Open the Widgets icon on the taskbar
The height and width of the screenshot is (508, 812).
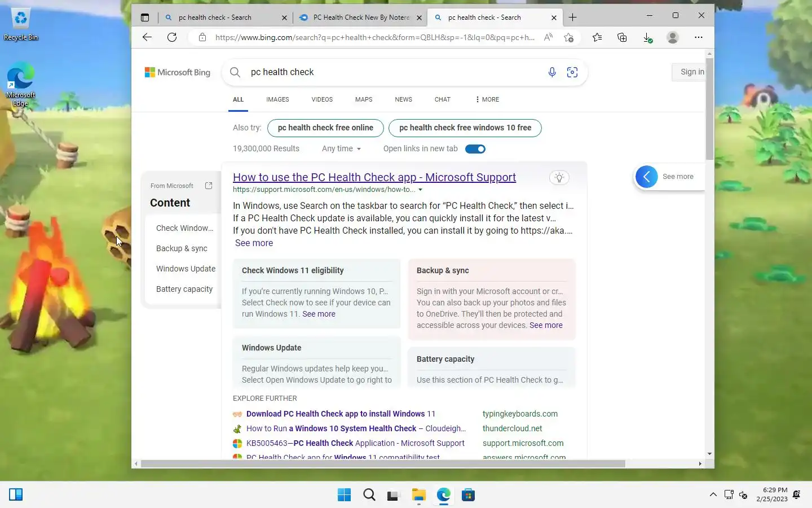click(16, 495)
